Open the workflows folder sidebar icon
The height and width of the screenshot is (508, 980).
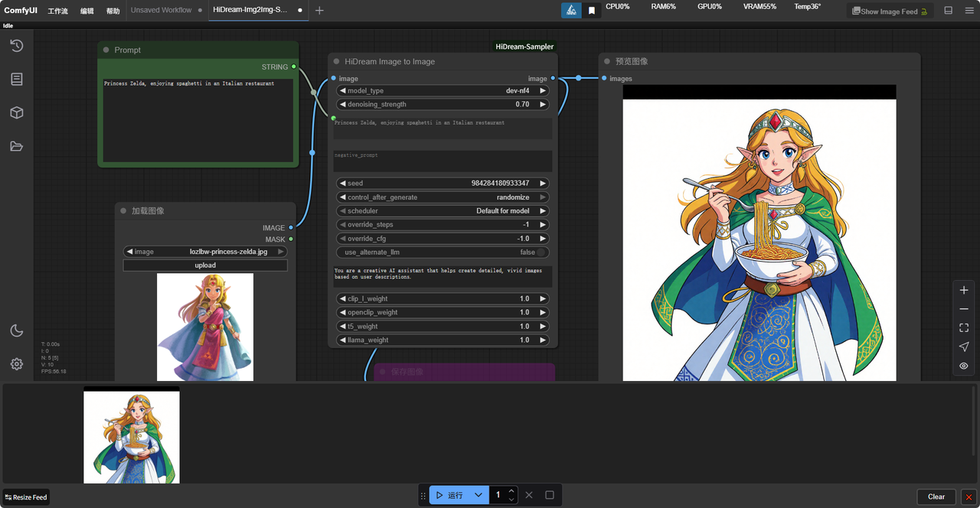coord(16,146)
